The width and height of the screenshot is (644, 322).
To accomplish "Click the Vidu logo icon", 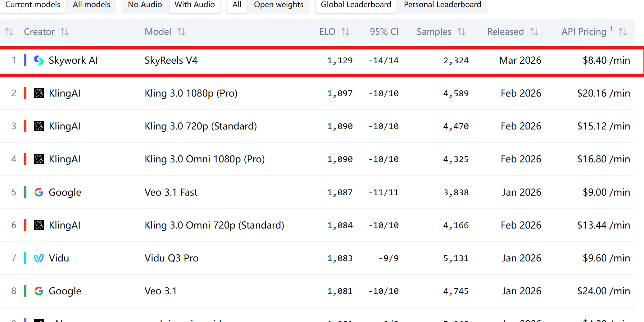I will coord(39,258).
